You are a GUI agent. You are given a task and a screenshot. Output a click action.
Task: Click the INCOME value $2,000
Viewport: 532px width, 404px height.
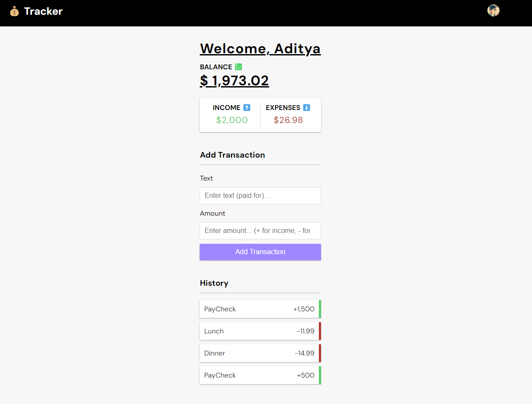232,120
